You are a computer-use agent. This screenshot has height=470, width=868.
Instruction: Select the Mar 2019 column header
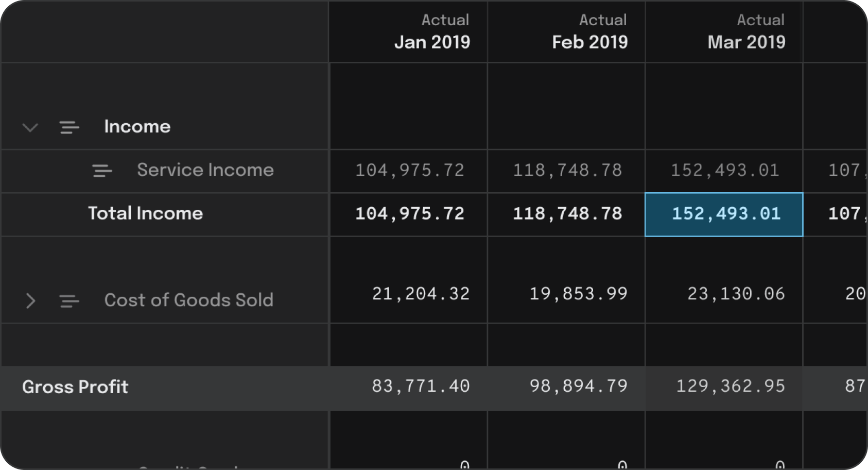point(746,32)
